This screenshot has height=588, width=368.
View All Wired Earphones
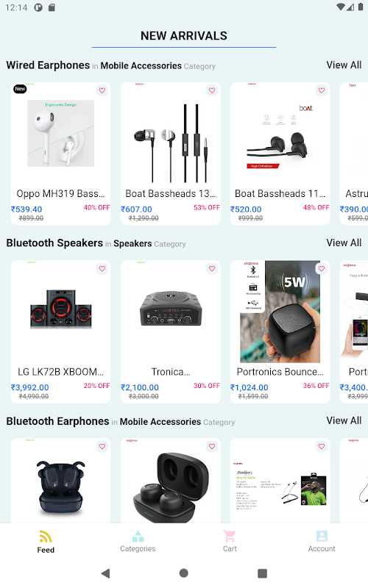344,65
